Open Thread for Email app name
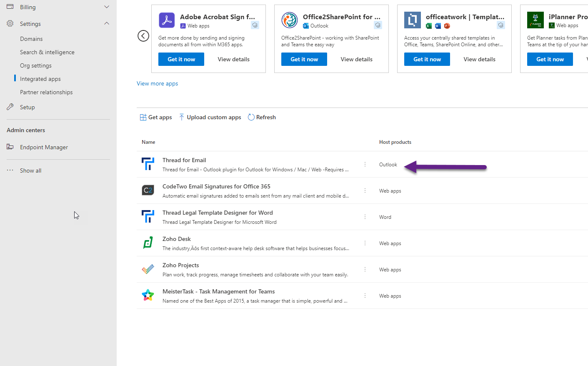Screen dimensions: 588x366 (x=184, y=160)
